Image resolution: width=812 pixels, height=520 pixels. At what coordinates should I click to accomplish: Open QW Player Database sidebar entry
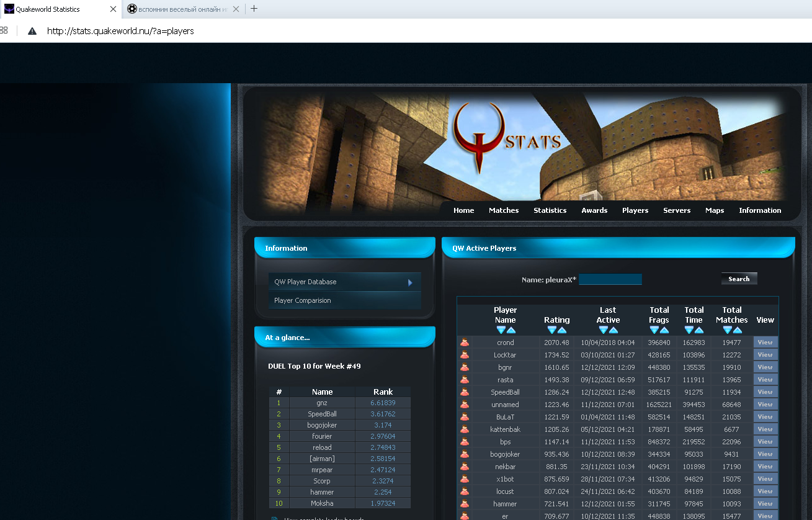click(x=344, y=282)
